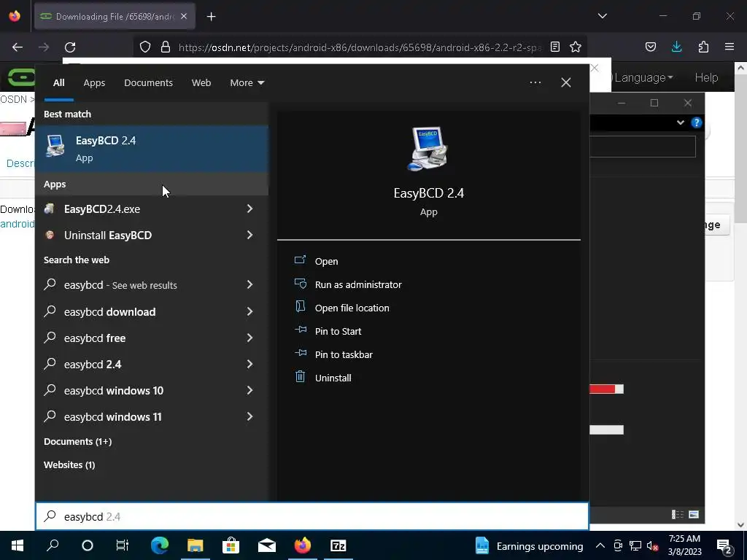The height and width of the screenshot is (560, 747).
Task: Bookmark this page with star icon
Action: coord(576,47)
